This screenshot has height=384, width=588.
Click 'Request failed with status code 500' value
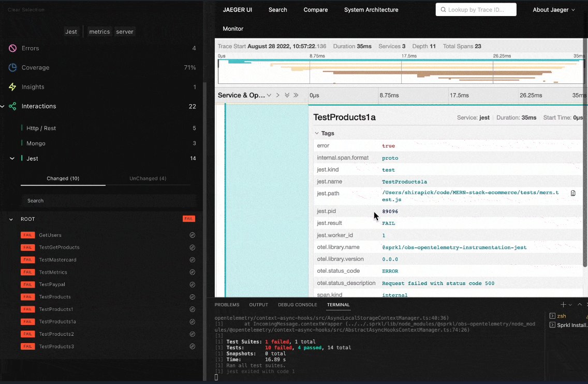(x=438, y=283)
